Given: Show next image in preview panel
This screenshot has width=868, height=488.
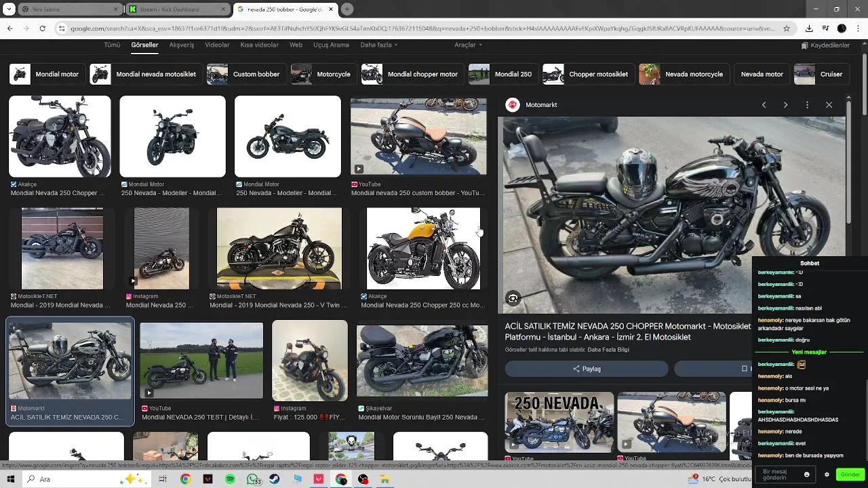Looking at the screenshot, I should (785, 105).
